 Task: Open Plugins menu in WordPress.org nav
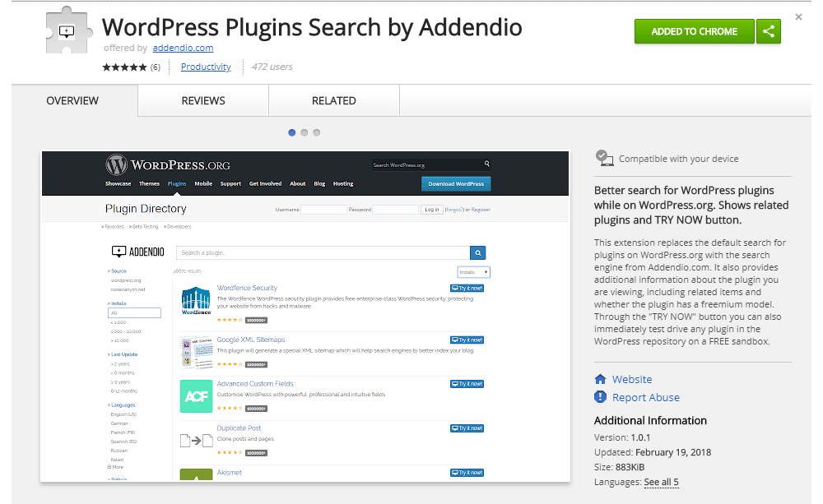[177, 183]
